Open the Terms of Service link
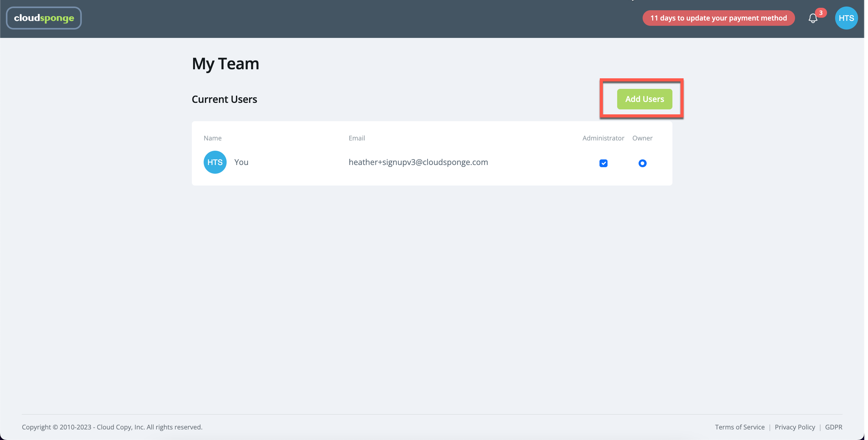The height and width of the screenshot is (440, 868). [x=739, y=427]
